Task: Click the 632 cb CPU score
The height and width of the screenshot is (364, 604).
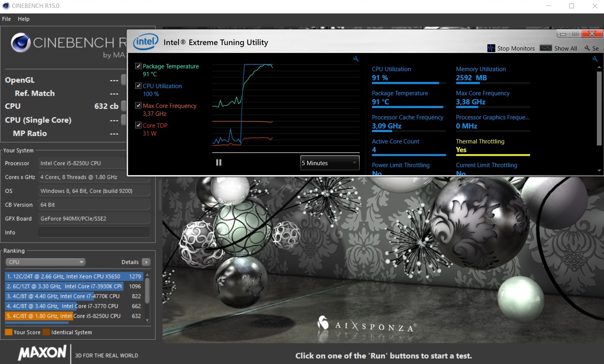Action: [x=106, y=106]
